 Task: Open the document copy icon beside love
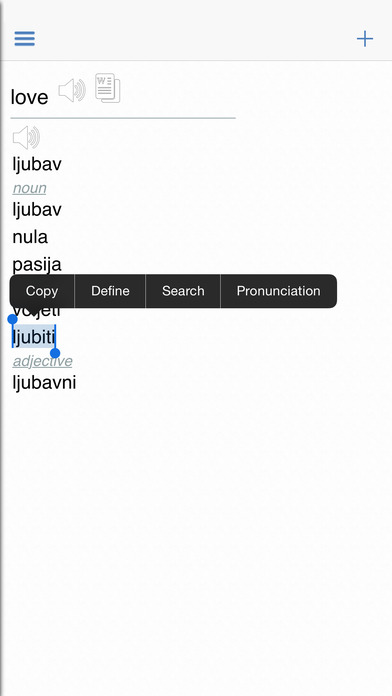[107, 88]
